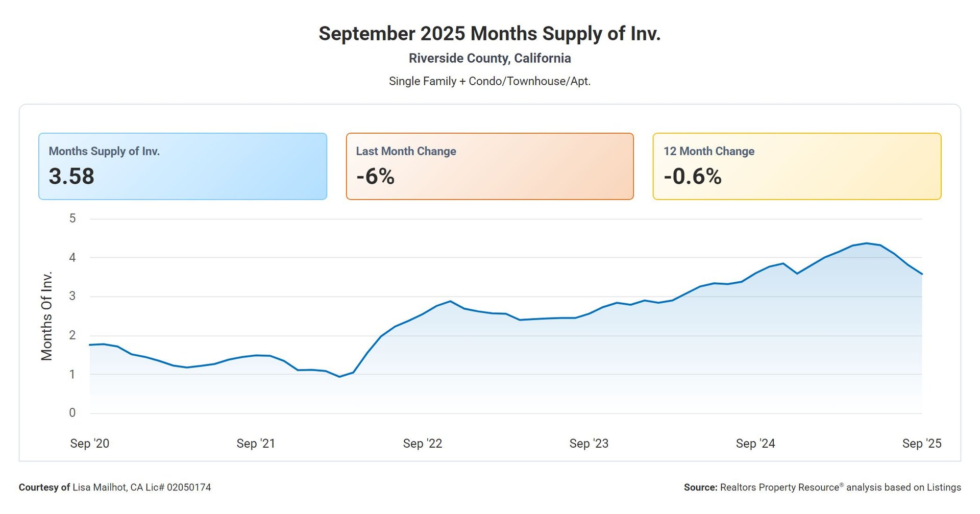Screen dimensions: 980x514
Task: Click the 3.58 supply value
Action: pyautogui.click(x=71, y=177)
